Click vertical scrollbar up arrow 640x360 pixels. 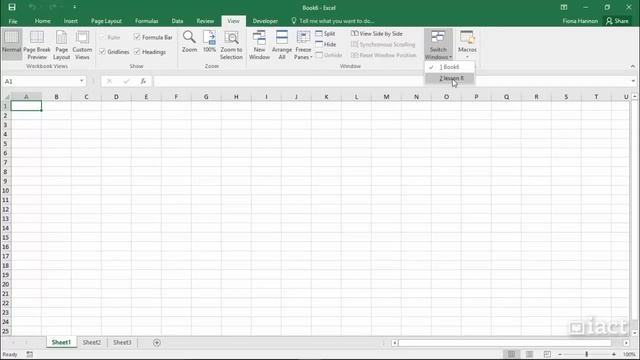[x=635, y=96]
